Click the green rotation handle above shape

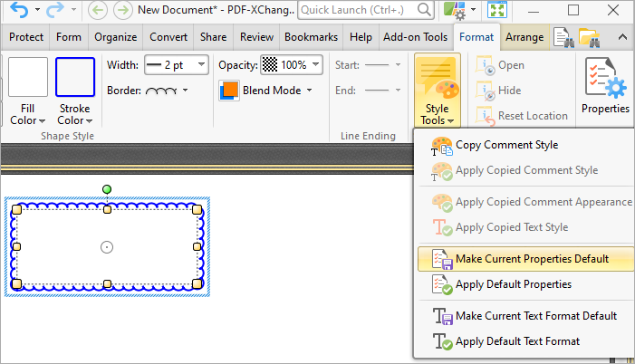point(107,189)
